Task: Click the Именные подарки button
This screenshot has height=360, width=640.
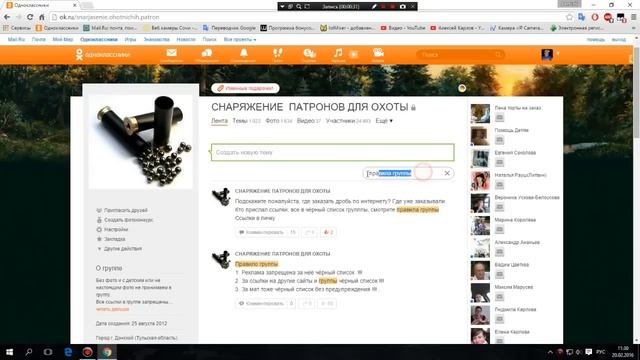Action: tap(245, 88)
